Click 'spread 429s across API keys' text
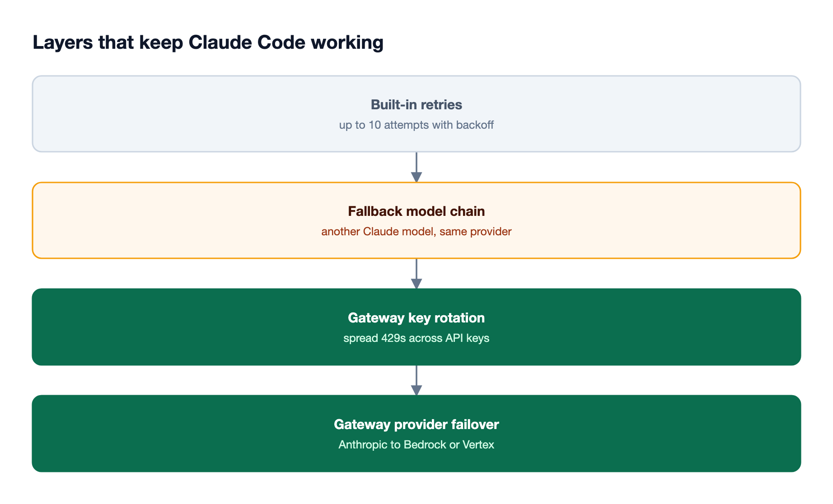This screenshot has height=504, width=833. tap(416, 338)
